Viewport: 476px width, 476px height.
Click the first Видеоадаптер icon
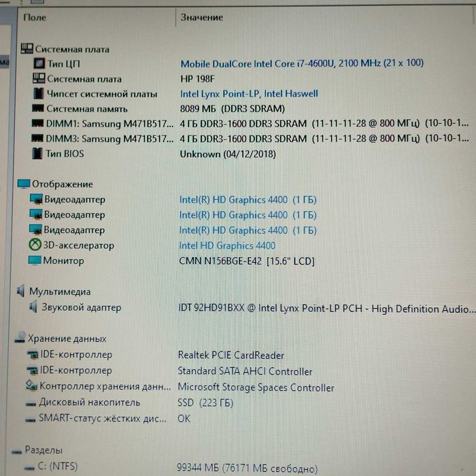point(36,199)
